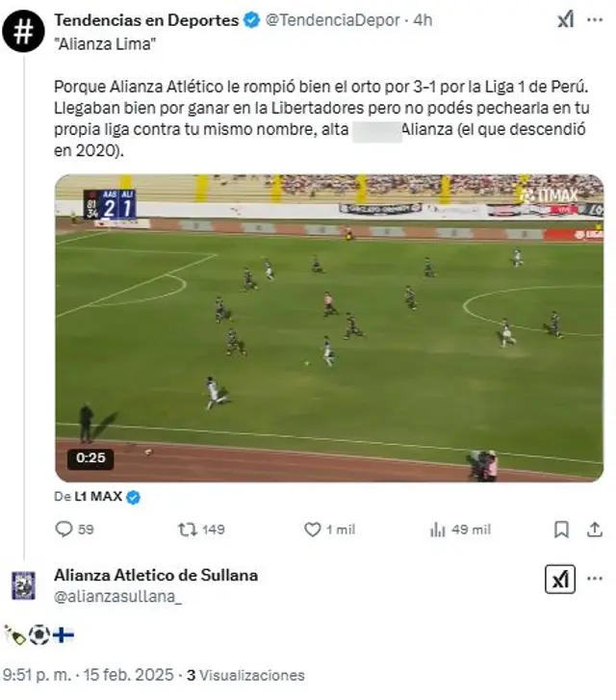
Task: Play the embedded football match video
Action: pos(329,328)
